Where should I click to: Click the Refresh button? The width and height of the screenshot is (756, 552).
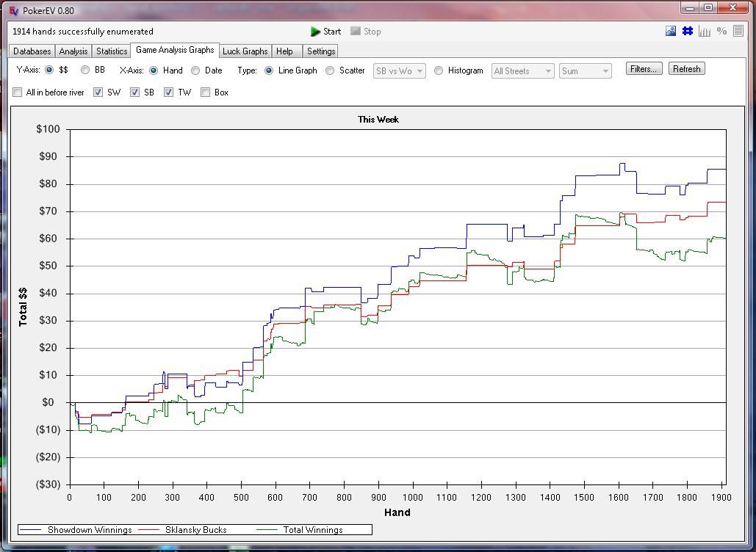click(686, 69)
